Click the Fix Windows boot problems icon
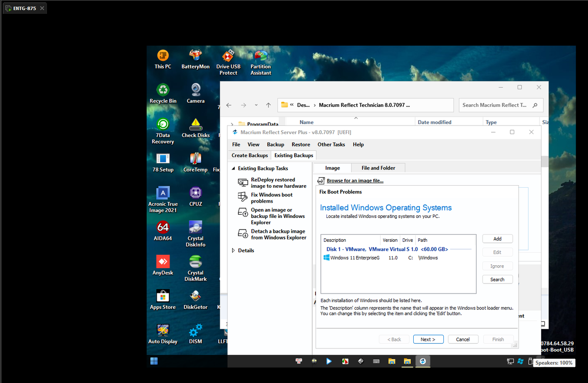588x383 pixels. 243,197
